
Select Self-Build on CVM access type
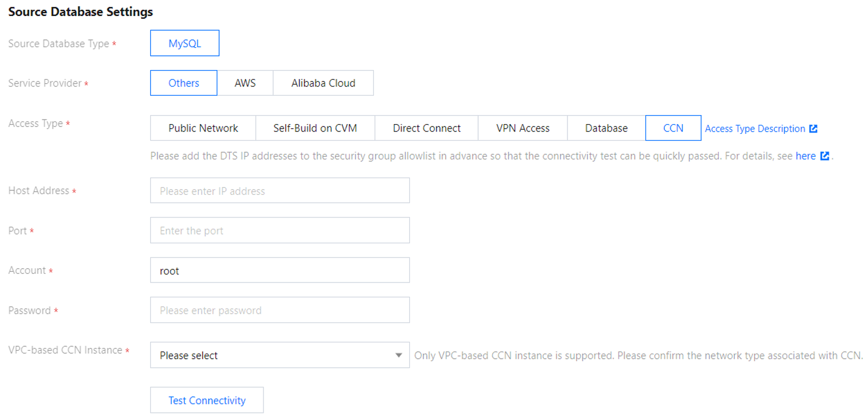click(315, 128)
